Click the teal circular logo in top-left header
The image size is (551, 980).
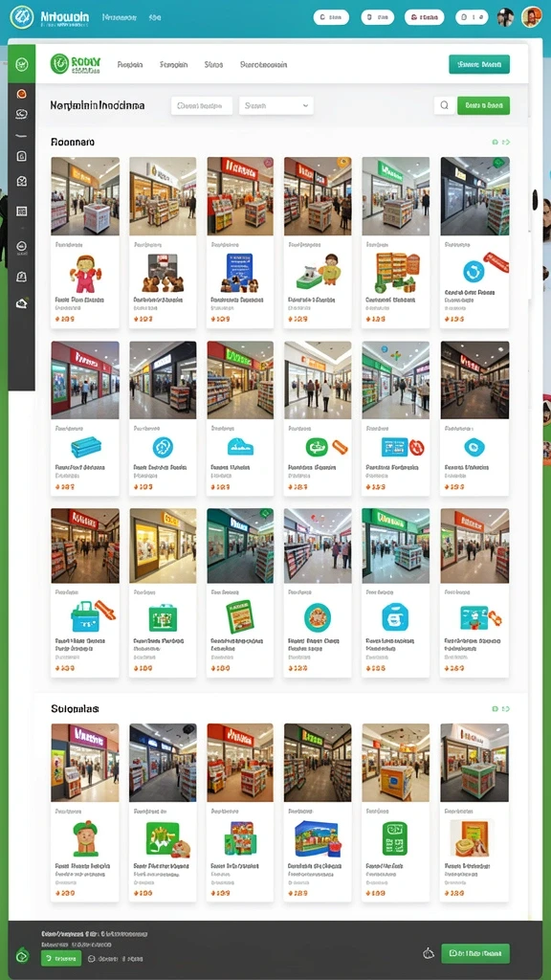click(22, 17)
